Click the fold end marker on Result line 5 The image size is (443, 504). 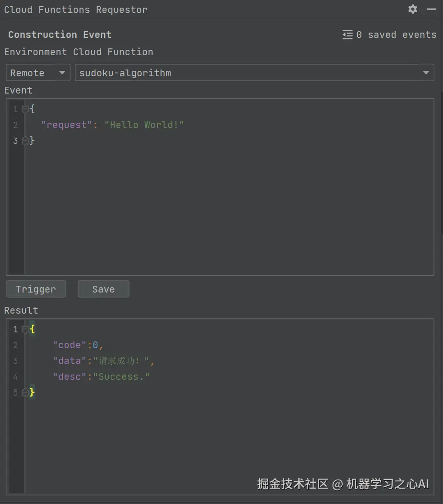point(25,392)
